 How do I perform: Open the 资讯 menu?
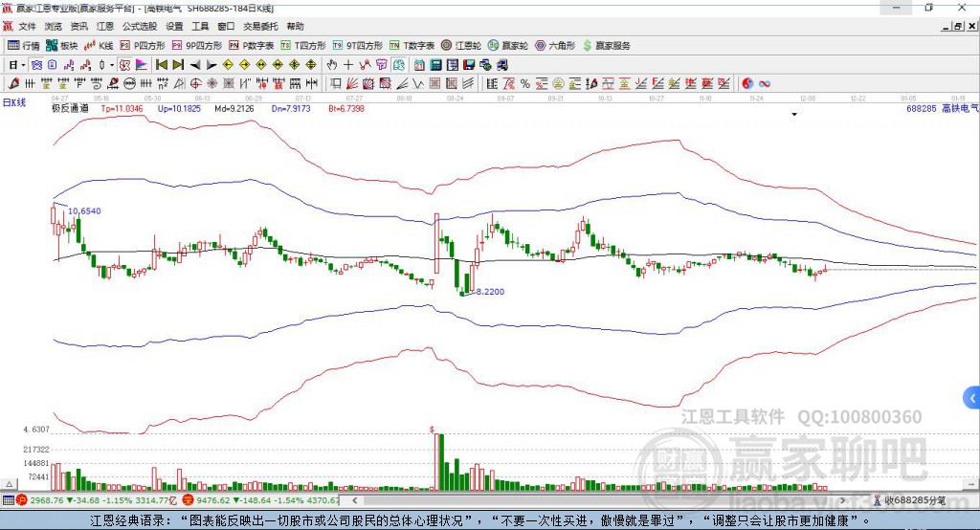tap(78, 26)
